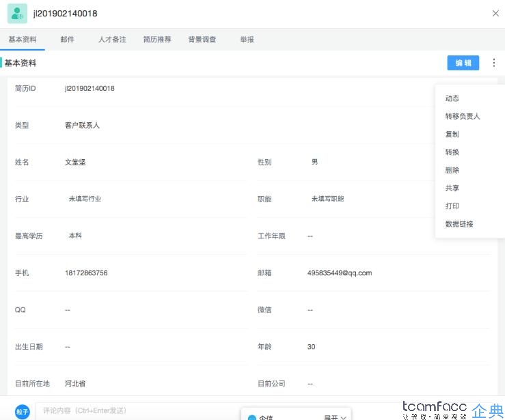Go to the 举报 tab
Viewport: 505px width, 420px height.
click(x=247, y=40)
